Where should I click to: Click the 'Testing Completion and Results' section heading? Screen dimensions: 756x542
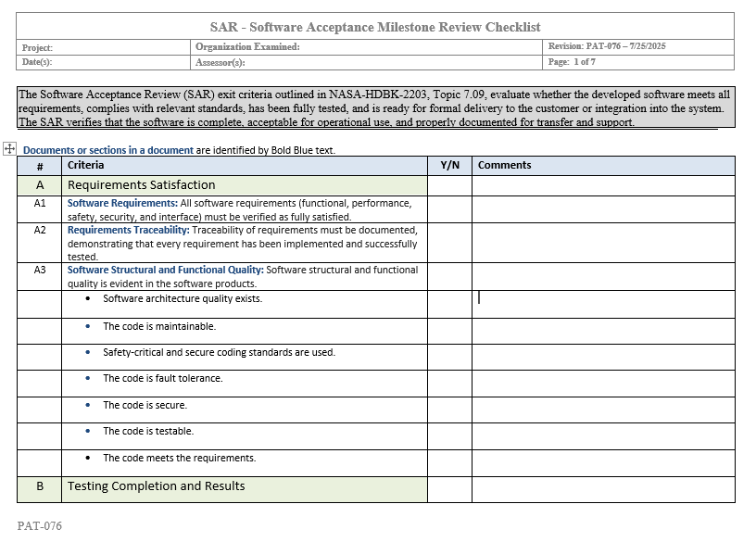click(x=156, y=486)
